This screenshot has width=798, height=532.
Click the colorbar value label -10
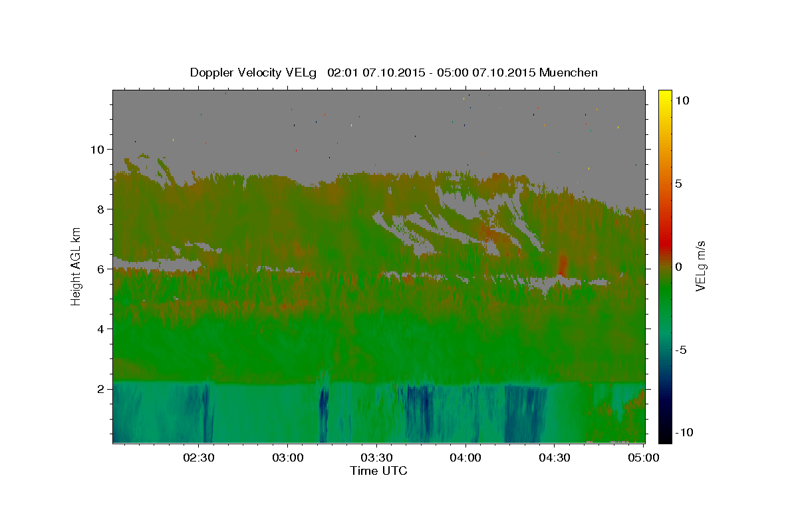pos(684,432)
